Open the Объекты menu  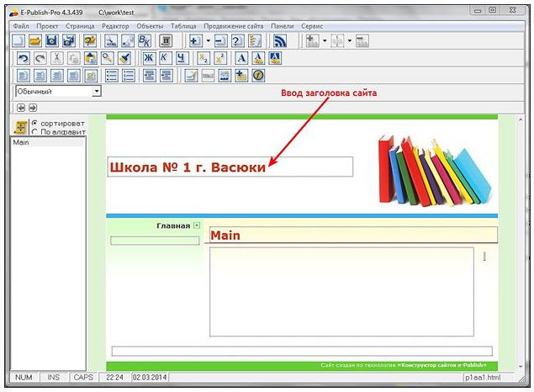(150, 26)
